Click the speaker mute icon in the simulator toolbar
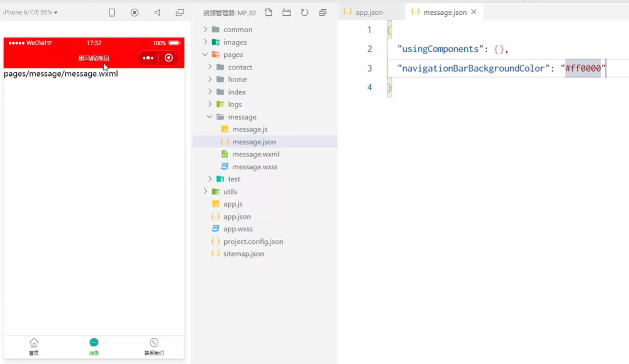The image size is (629, 364). 158,13
